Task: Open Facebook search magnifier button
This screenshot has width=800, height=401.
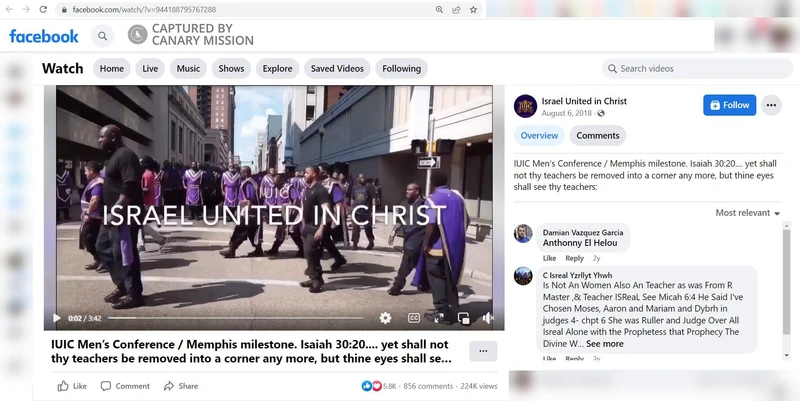Action: 103,36
